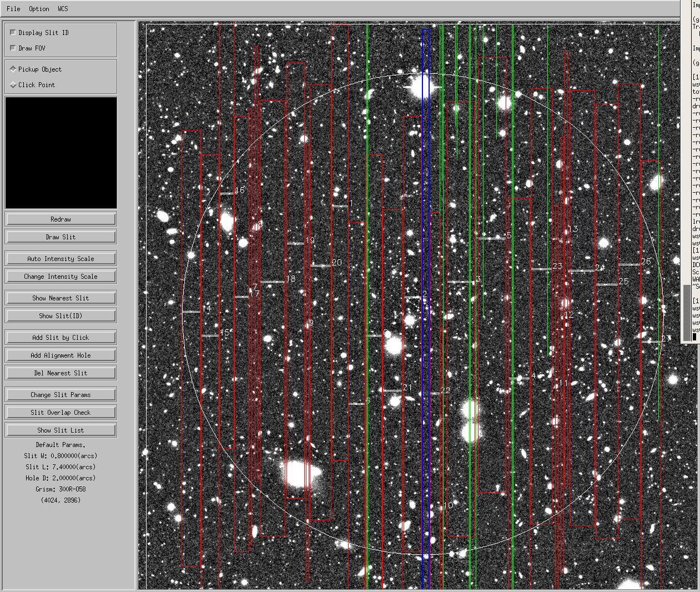Click the Grism: 300R-058 text
Screen dimensions: 700x592
pos(61,489)
